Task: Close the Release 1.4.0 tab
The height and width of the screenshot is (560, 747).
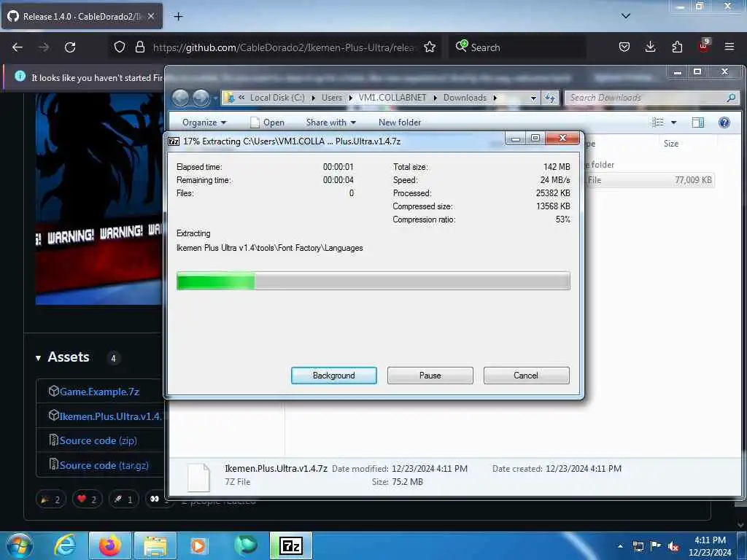Action: (x=150, y=16)
